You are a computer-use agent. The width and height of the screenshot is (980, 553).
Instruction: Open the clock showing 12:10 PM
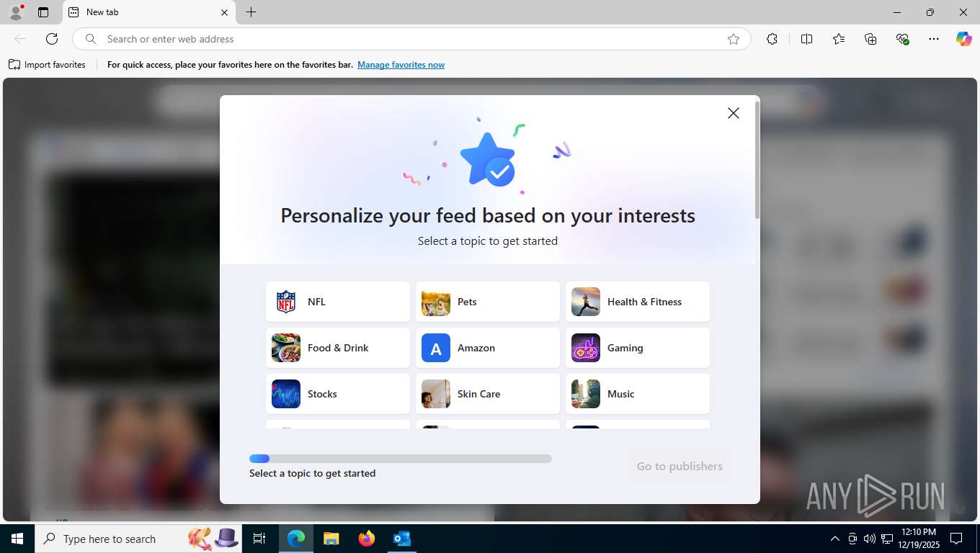[x=918, y=539]
